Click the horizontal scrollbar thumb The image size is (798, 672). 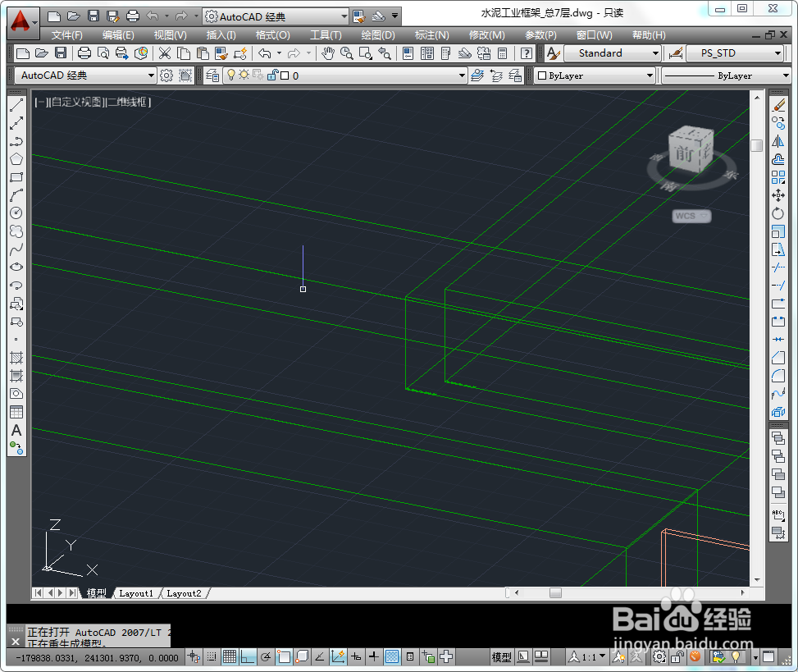[556, 592]
